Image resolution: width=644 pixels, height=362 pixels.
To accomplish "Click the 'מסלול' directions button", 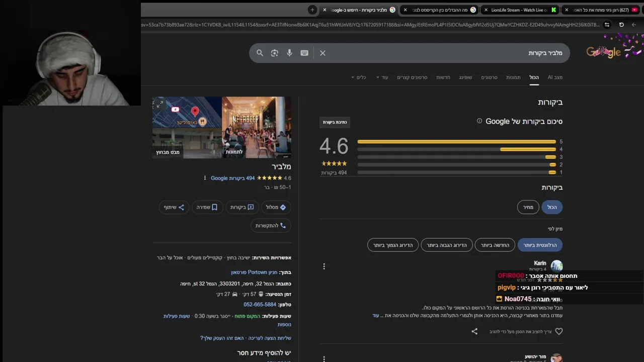I will pyautogui.click(x=276, y=207).
